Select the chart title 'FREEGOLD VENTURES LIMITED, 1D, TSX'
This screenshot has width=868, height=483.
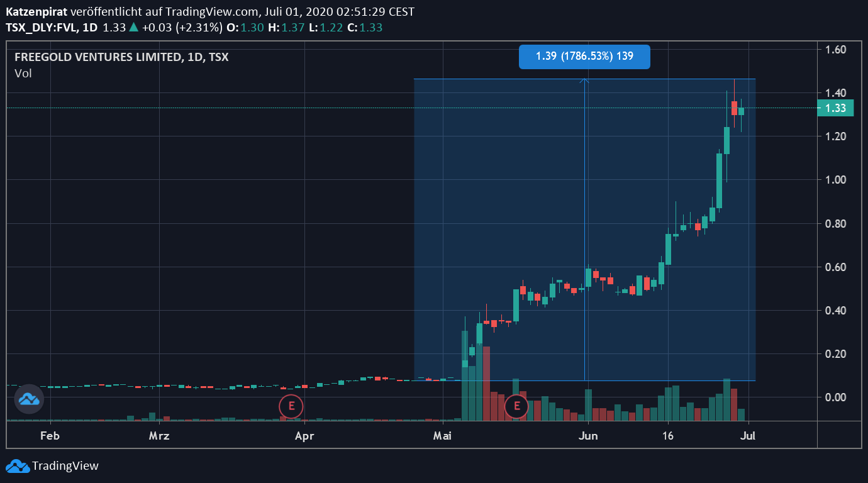click(121, 57)
